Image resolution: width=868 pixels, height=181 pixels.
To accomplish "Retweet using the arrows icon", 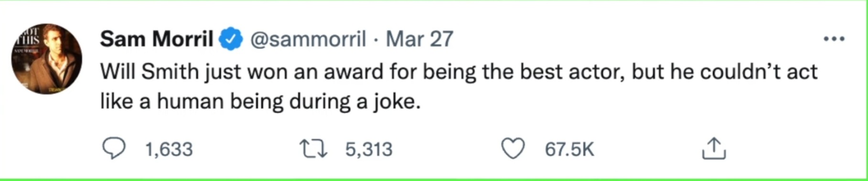I will [x=313, y=149].
